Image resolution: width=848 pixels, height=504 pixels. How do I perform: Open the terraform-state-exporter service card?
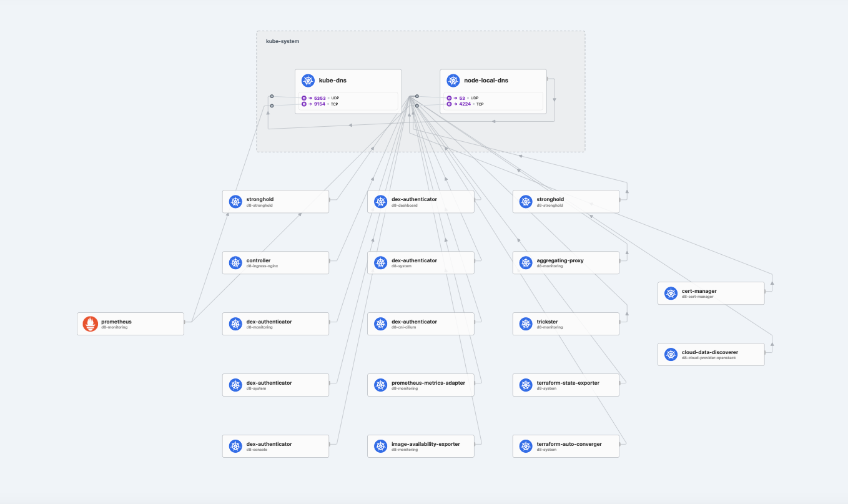pos(568,385)
